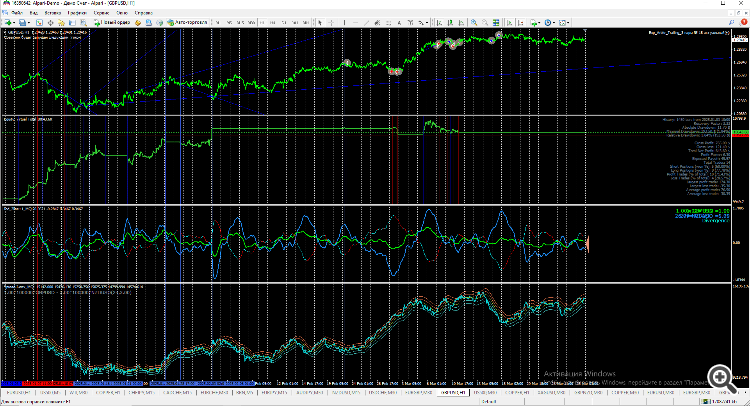Select the horizontal line drawing tool
The height and width of the screenshot is (406, 750).
[355, 22]
